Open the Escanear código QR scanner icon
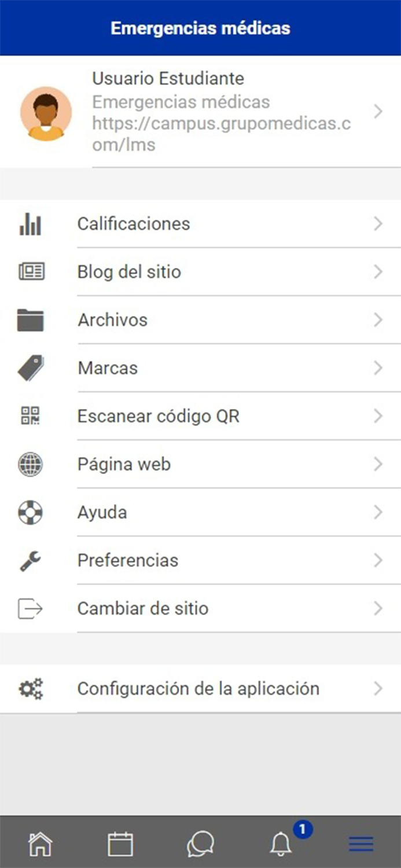The width and height of the screenshot is (401, 868). tap(31, 416)
